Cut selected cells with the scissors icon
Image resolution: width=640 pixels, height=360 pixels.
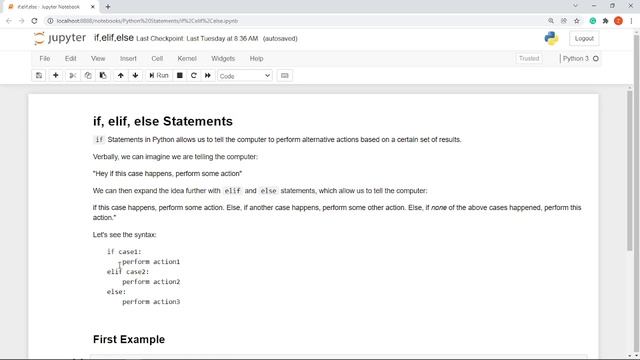73,76
